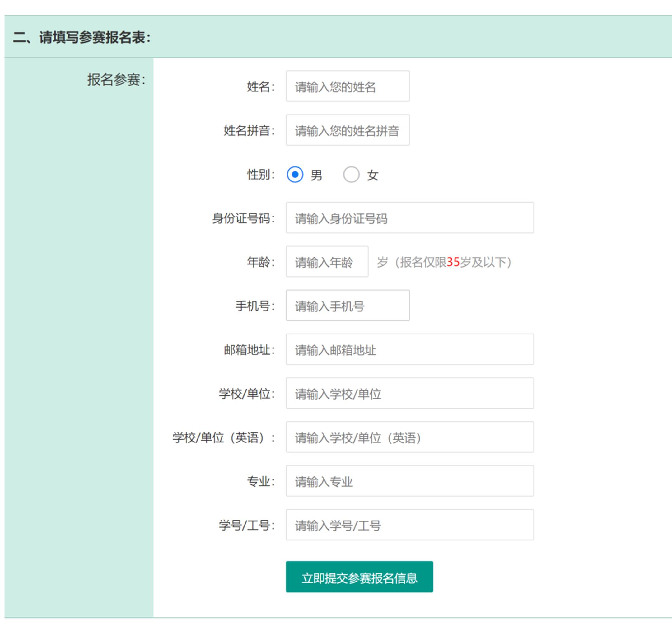Focus the 姓名拼音 pinyin input box
The image size is (672, 631).
(x=348, y=130)
